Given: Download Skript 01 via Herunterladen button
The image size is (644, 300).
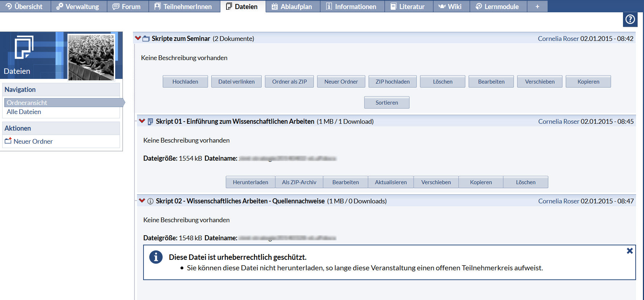Looking at the screenshot, I should coord(250,182).
